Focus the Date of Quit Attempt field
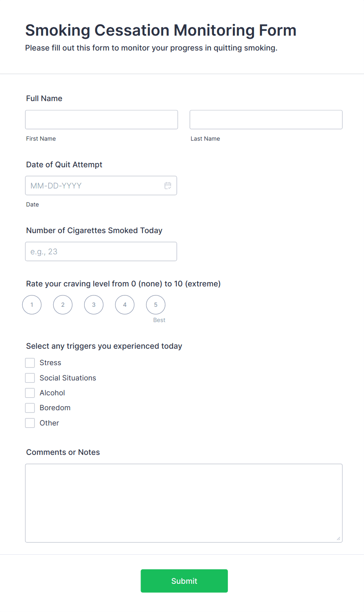Image resolution: width=364 pixels, height=612 pixels. pyautogui.click(x=94, y=186)
